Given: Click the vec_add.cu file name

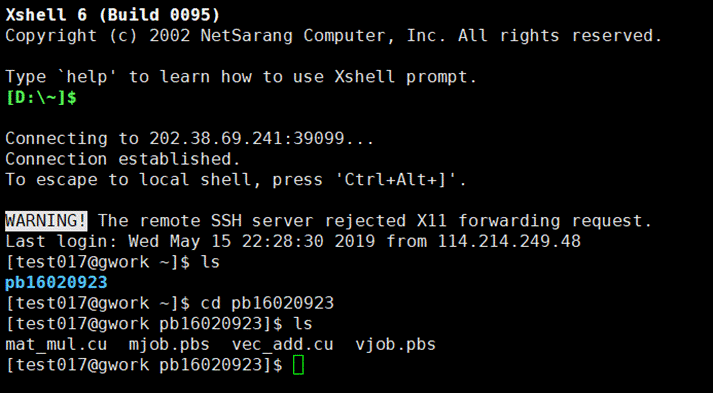Looking at the screenshot, I should (282, 344).
